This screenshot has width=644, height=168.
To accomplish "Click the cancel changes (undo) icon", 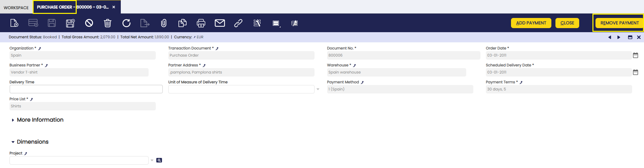I will (89, 23).
